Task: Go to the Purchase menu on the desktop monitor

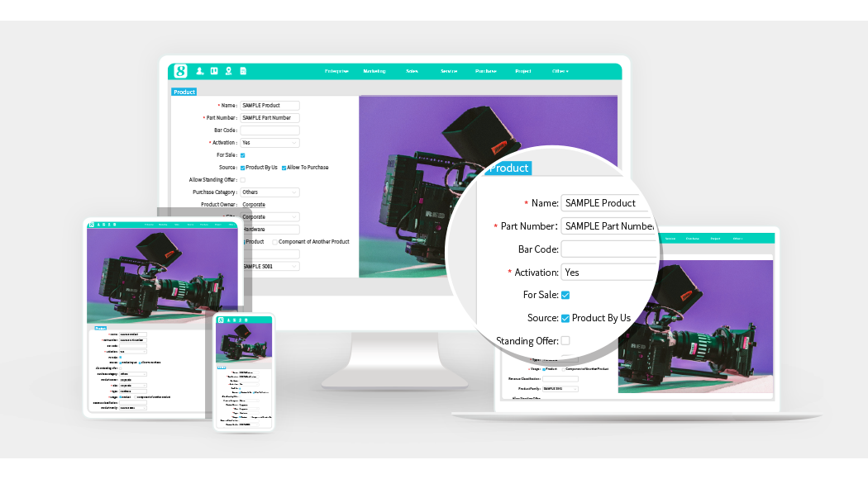Action: tap(486, 71)
